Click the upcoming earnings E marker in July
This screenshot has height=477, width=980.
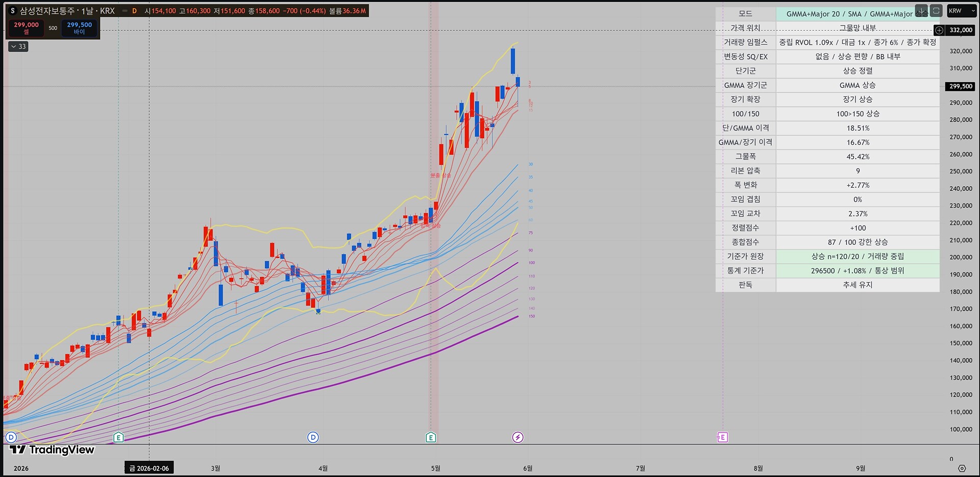click(722, 437)
